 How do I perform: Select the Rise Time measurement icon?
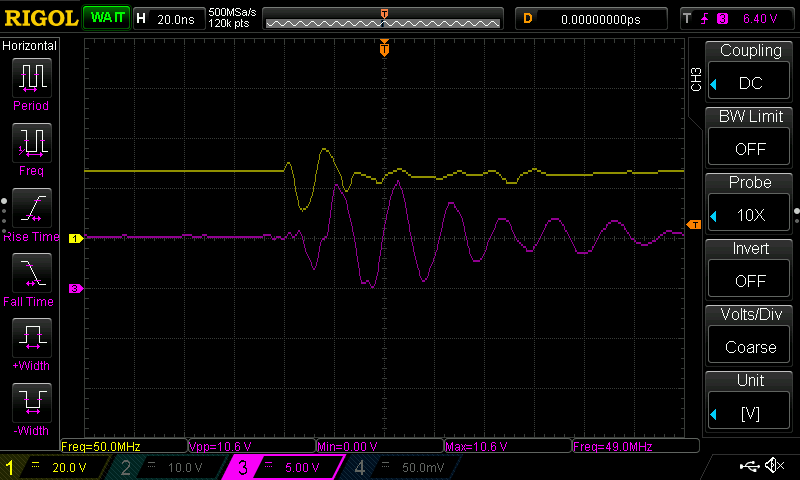(x=32, y=208)
